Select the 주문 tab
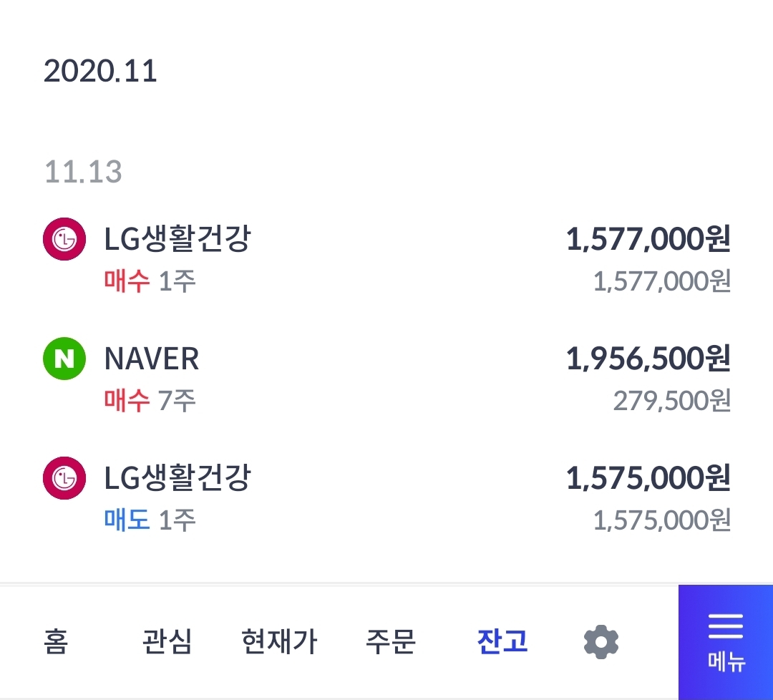This screenshot has height=700, width=773. tap(390, 642)
